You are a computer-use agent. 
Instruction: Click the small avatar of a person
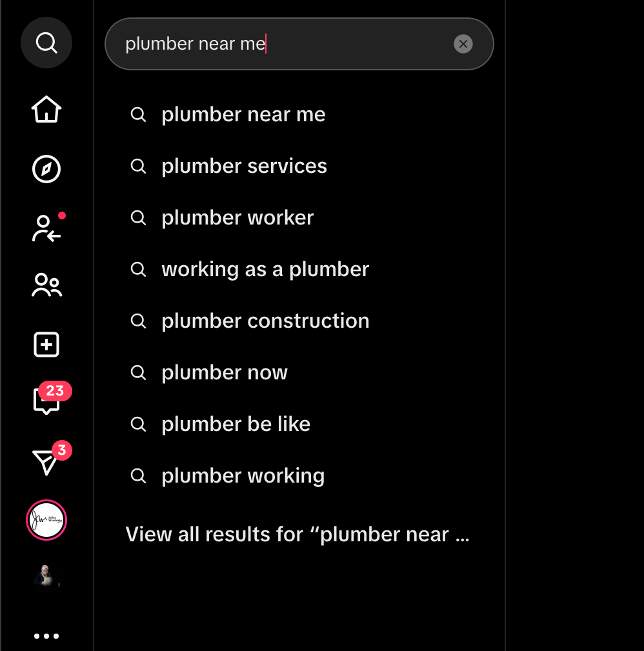pyautogui.click(x=46, y=576)
